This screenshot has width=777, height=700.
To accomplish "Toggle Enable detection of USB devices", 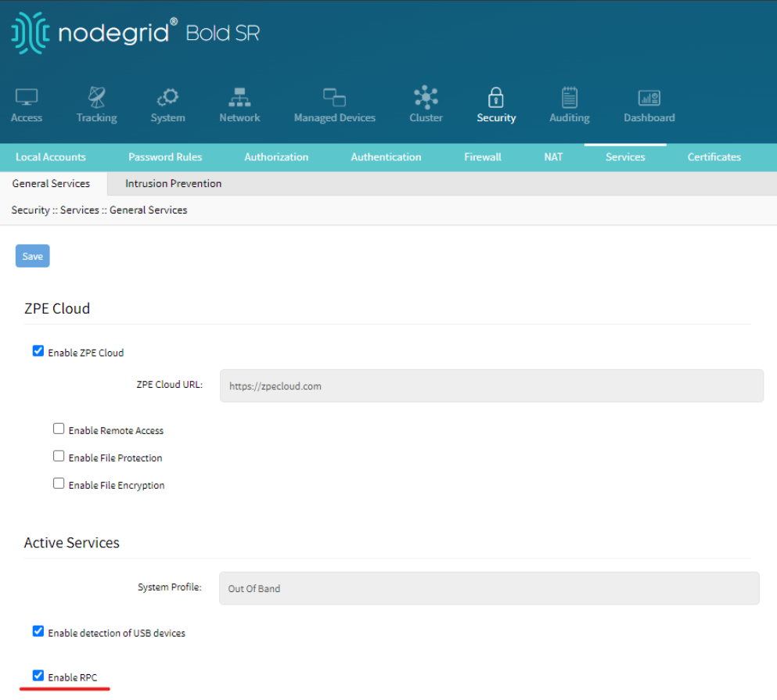I will [x=38, y=631].
